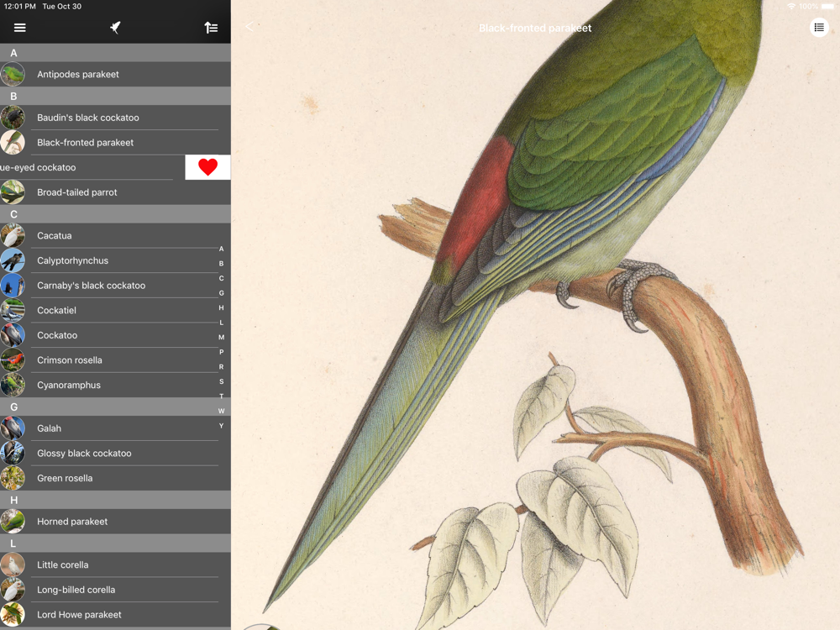840x630 pixels.
Task: Jump to index letter Y
Action: (221, 426)
